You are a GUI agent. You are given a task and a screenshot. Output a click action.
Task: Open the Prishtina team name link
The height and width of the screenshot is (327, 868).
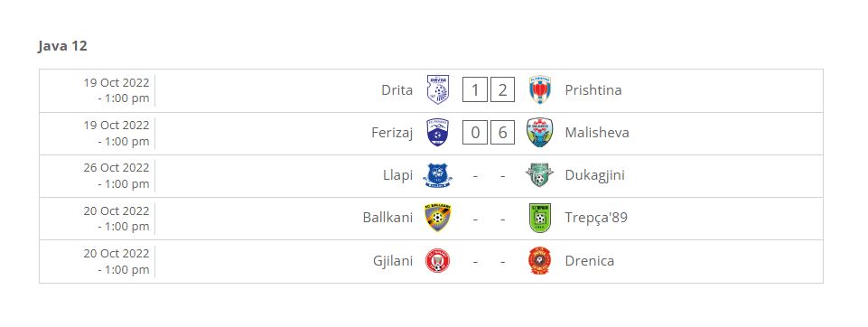593,90
